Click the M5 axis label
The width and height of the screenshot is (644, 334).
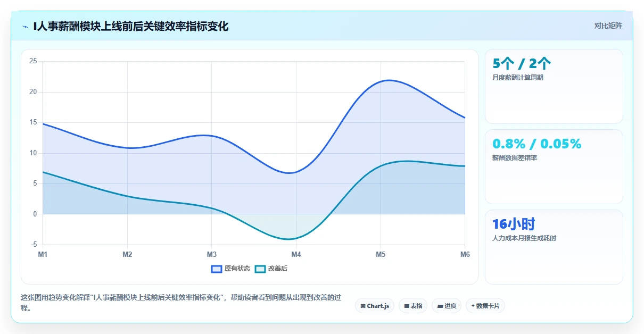[381, 254]
